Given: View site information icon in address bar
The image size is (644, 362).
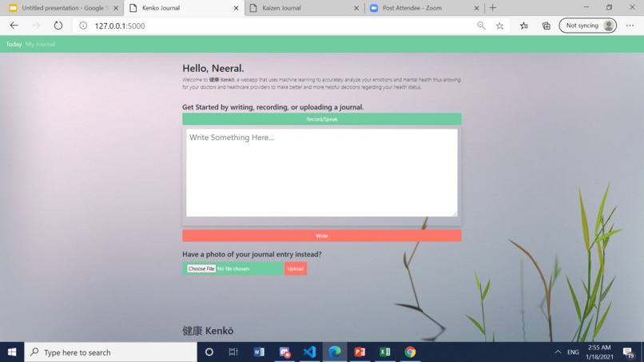Looking at the screenshot, I should point(83,26).
